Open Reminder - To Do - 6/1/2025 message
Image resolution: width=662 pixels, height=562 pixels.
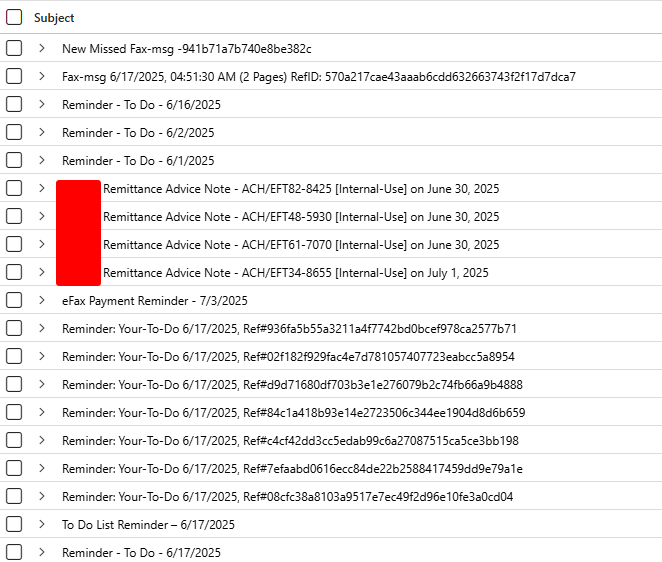pos(138,161)
